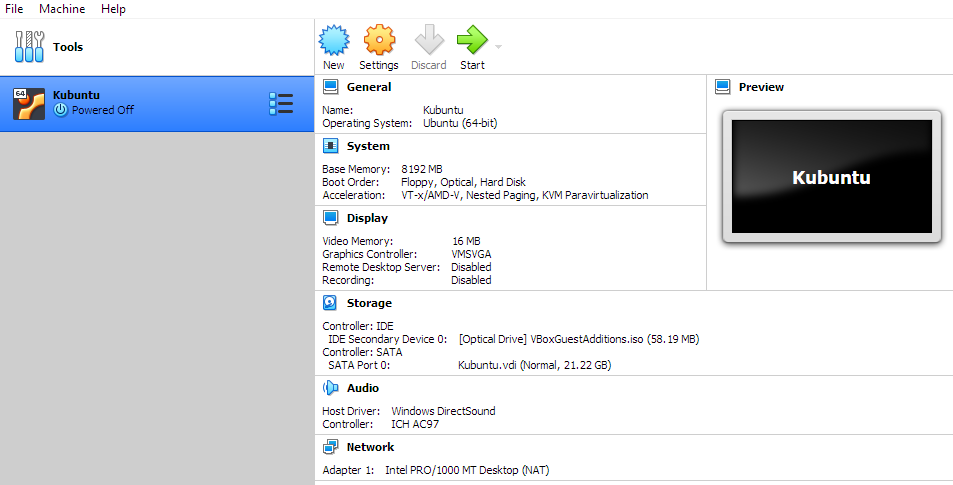
Task: Select the Tools entry in sidebar
Action: click(x=157, y=47)
